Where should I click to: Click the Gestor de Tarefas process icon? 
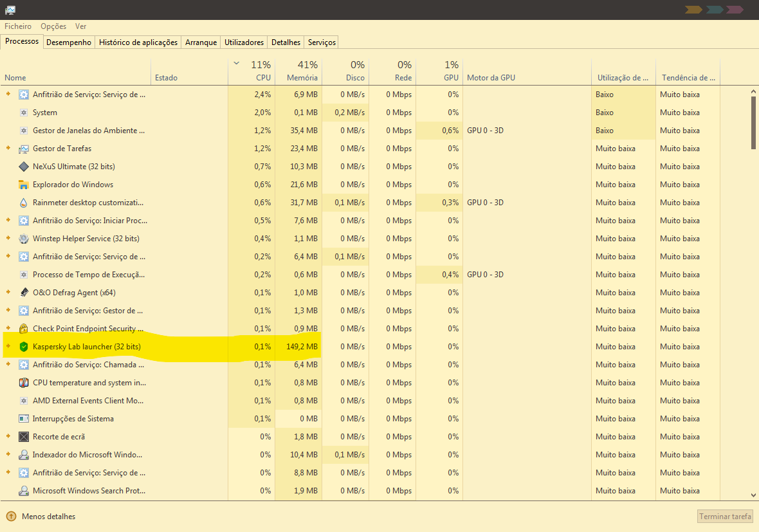24,149
